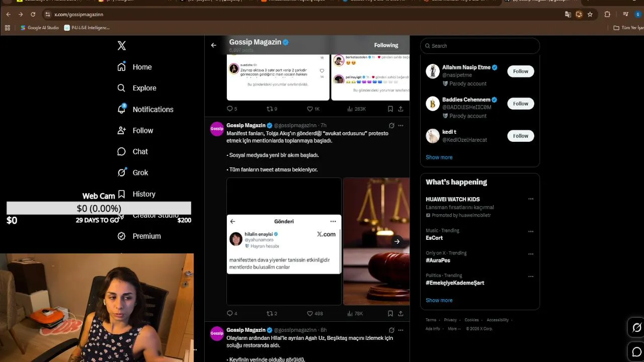Viewport: 644px width, 362px height.
Task: Open the floating Grok button
Action: coord(636,328)
